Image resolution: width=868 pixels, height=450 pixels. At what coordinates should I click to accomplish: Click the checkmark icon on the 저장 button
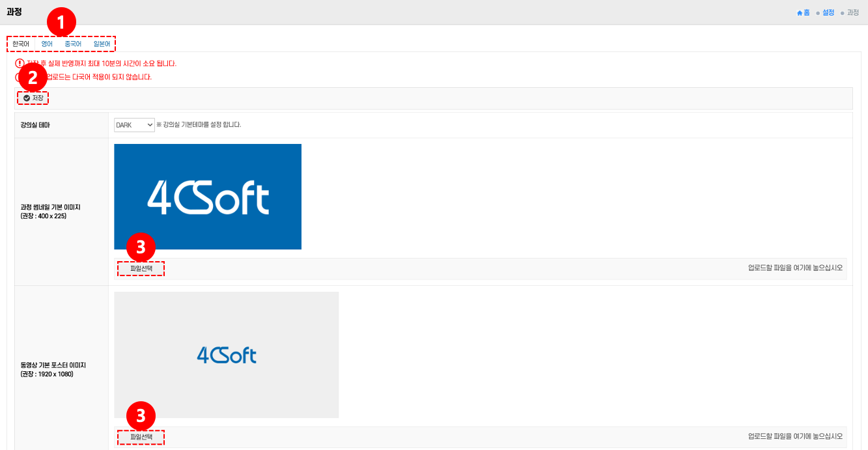(x=27, y=98)
